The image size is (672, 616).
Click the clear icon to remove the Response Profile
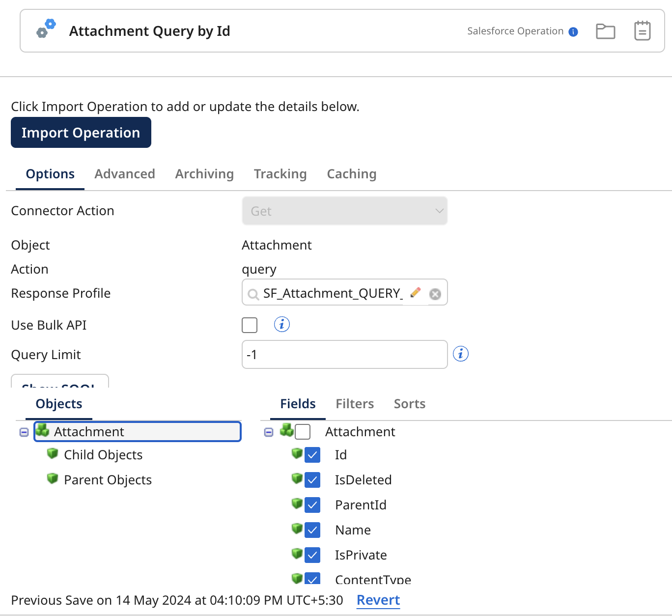435,294
